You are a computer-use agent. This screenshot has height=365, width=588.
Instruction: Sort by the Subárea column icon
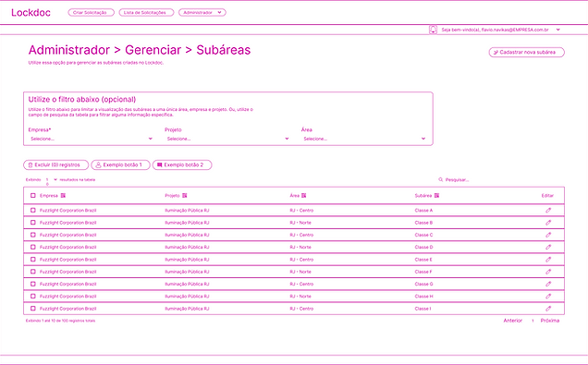pyautogui.click(x=436, y=196)
